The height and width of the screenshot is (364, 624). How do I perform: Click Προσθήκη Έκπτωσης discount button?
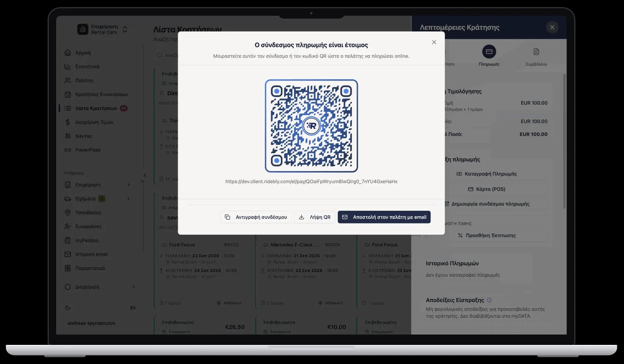pos(486,235)
